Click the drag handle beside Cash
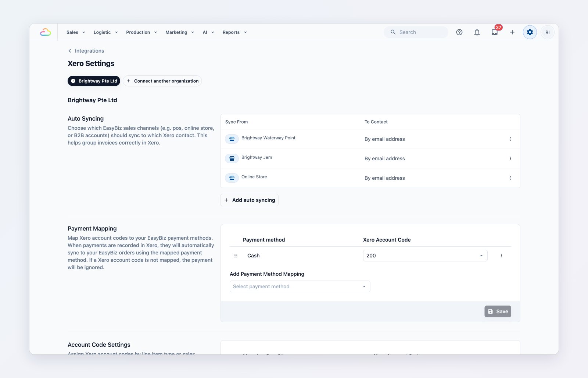 [236, 256]
